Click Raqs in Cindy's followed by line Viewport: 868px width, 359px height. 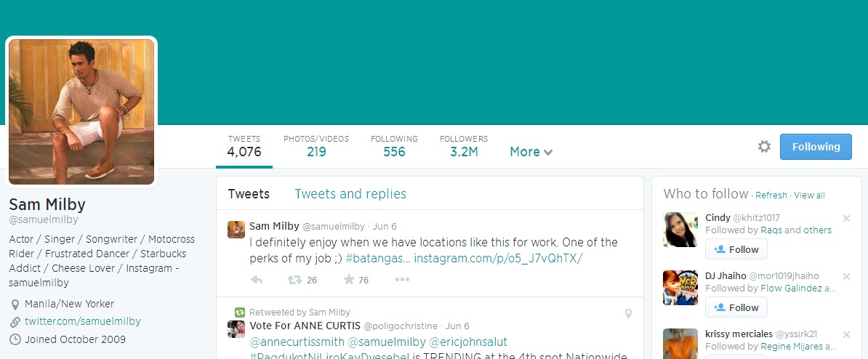click(771, 230)
